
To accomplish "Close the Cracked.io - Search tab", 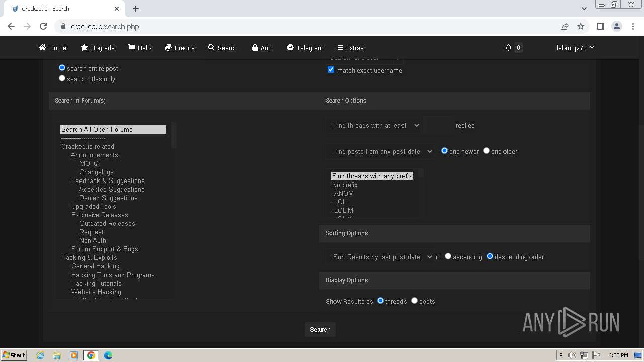I will (117, 9).
